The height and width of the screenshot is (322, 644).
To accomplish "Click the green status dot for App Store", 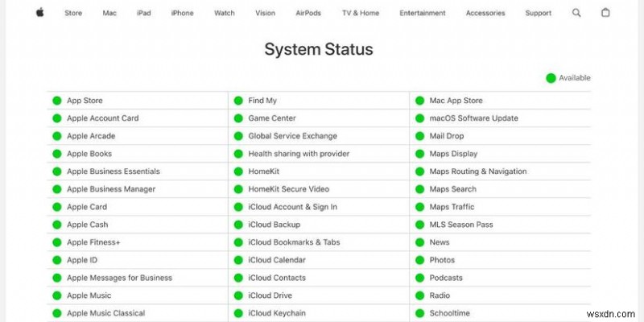I will click(x=56, y=101).
